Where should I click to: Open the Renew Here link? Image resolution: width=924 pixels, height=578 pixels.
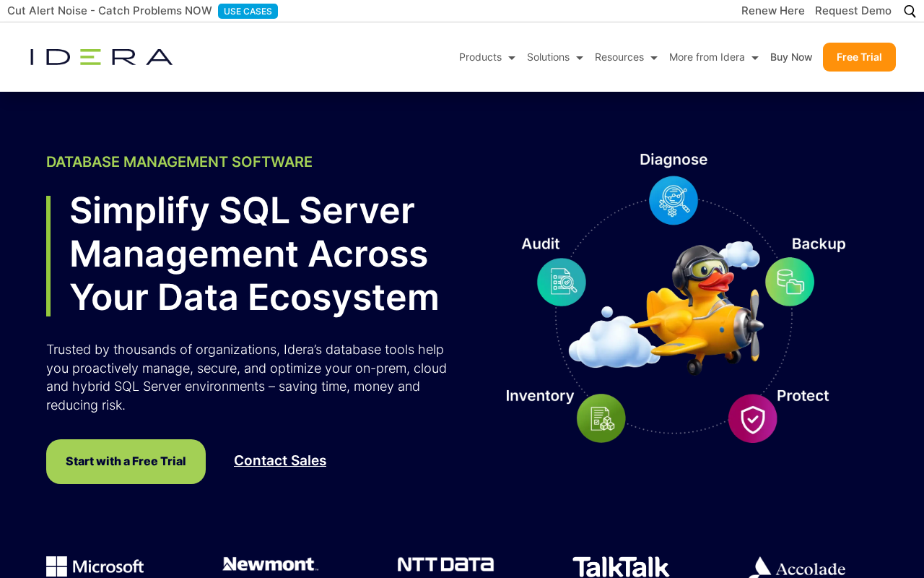[x=773, y=11]
